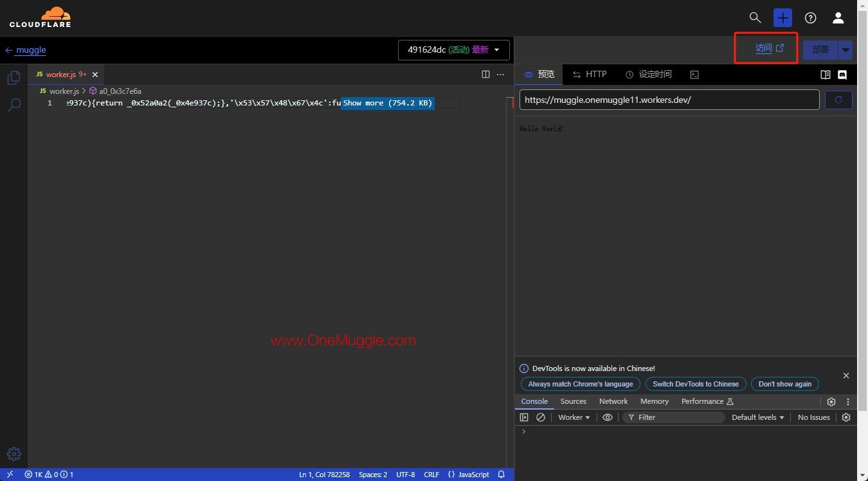This screenshot has height=481, width=868.
Task: Click Switch DevTools to Chinese button
Action: click(x=695, y=384)
